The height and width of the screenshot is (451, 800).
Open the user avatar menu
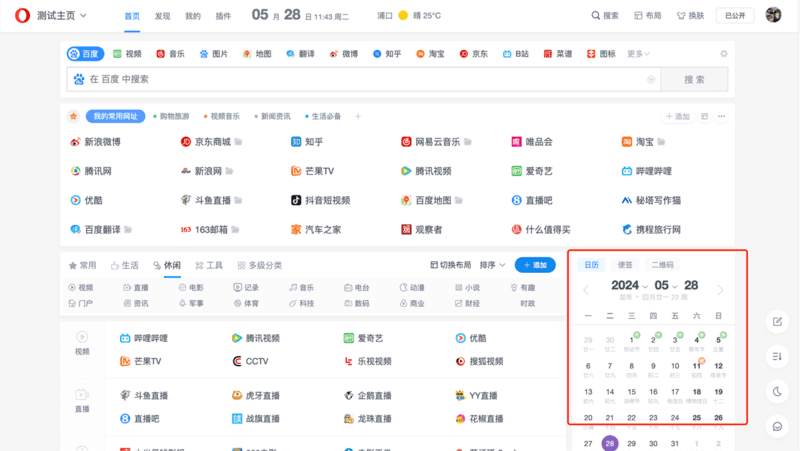click(773, 15)
